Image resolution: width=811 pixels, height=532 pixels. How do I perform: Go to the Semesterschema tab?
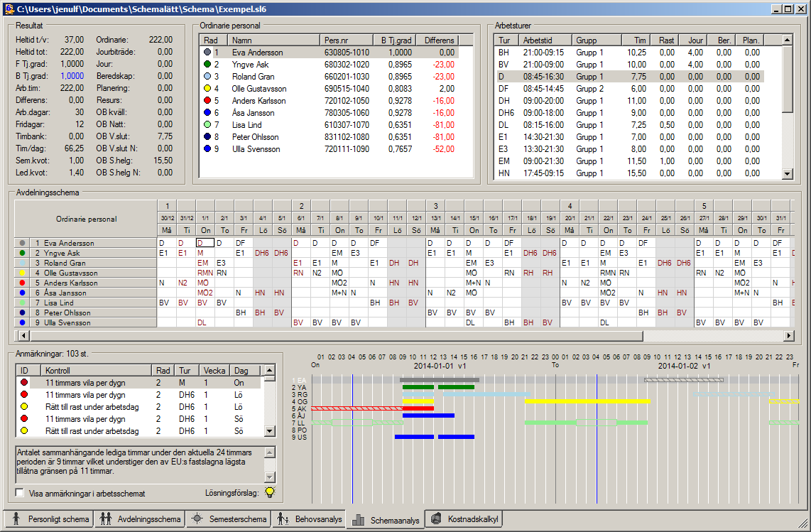[x=228, y=519]
